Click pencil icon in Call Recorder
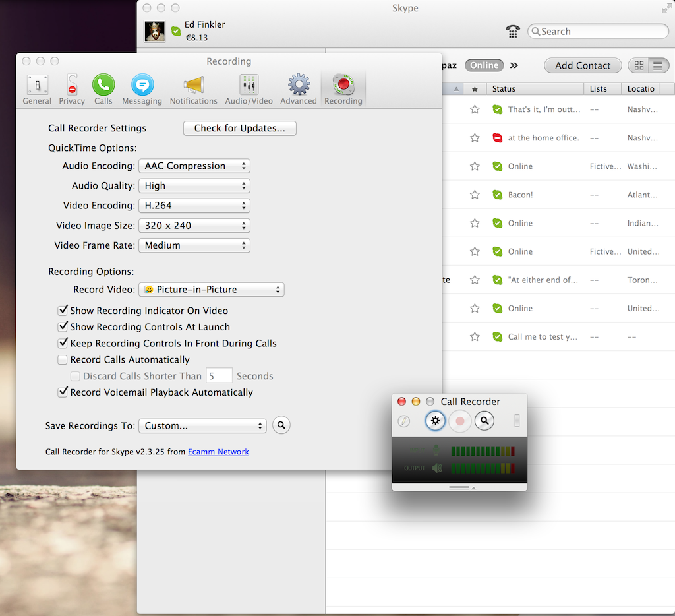The height and width of the screenshot is (616, 675). (404, 421)
